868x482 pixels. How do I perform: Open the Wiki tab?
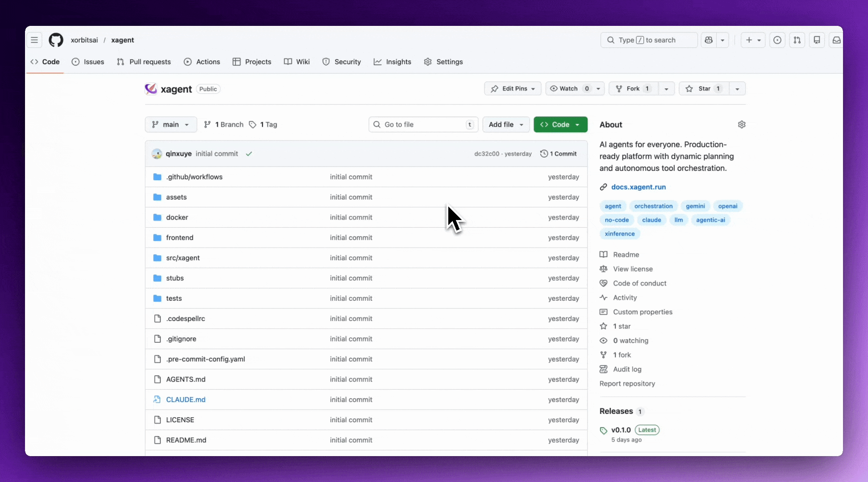297,62
